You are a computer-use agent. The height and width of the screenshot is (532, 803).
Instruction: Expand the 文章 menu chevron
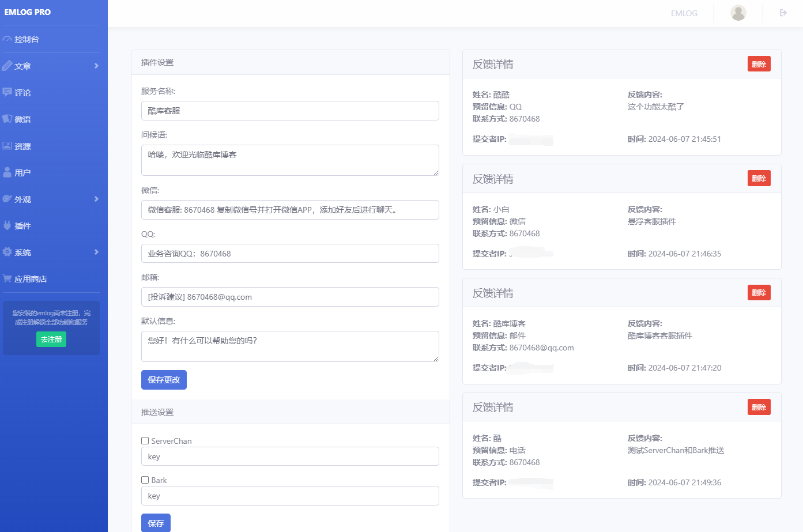(96, 66)
